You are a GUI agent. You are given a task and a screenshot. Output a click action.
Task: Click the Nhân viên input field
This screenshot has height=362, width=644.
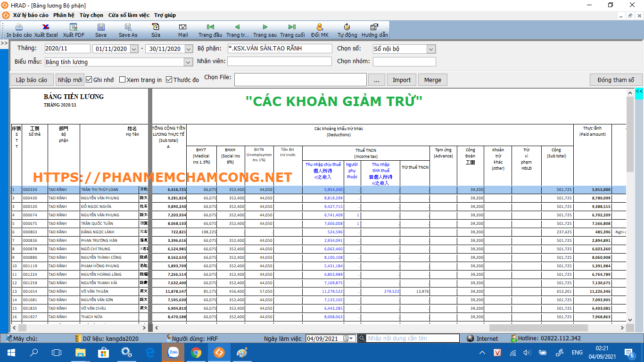(x=280, y=61)
